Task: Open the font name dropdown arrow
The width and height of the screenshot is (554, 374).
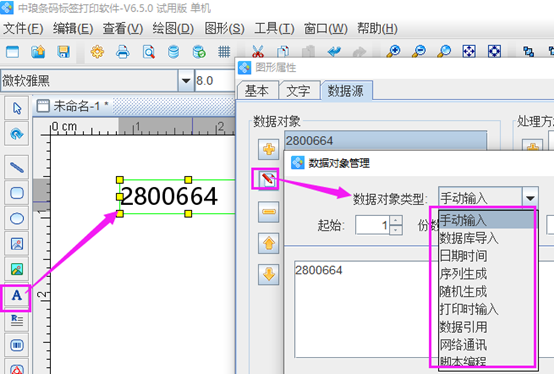Action: click(186, 81)
